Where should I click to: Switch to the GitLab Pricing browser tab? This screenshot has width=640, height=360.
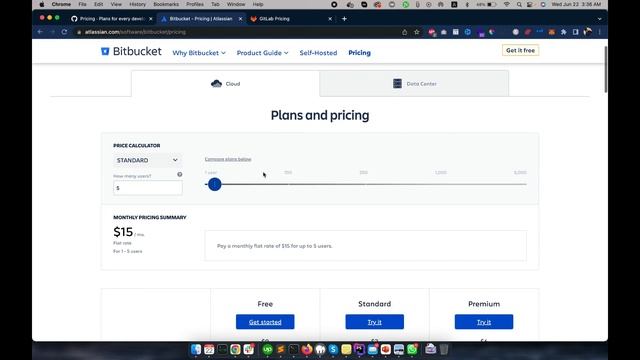(x=291, y=19)
